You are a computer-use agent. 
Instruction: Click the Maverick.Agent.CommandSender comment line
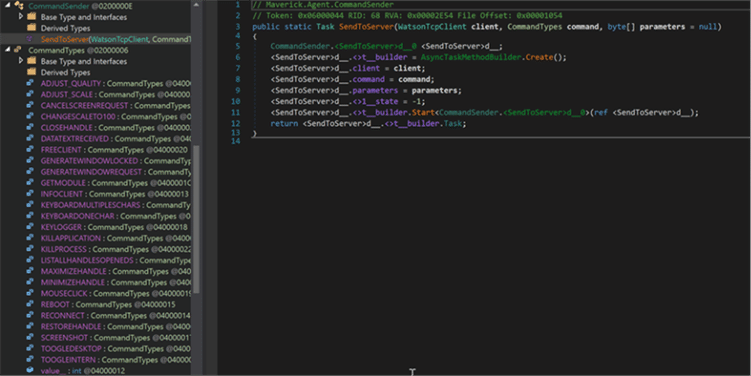pyautogui.click(x=323, y=4)
